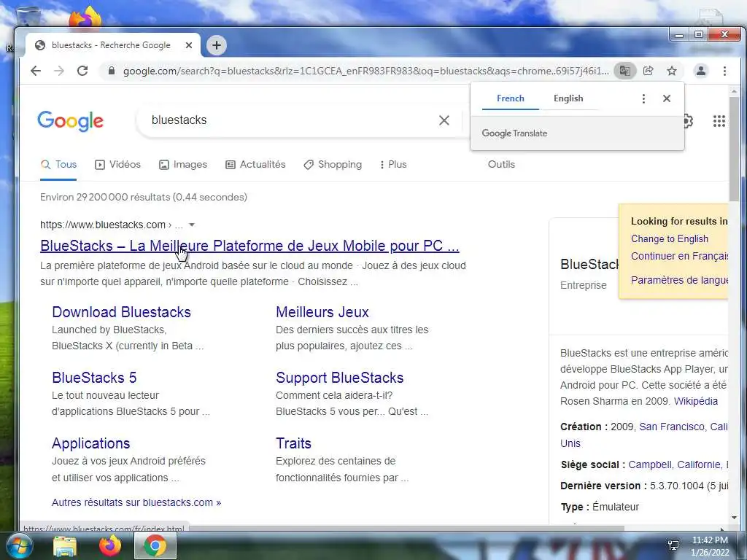Click the Chrome taskbar icon
Screen dimensions: 747x560
[155, 545]
